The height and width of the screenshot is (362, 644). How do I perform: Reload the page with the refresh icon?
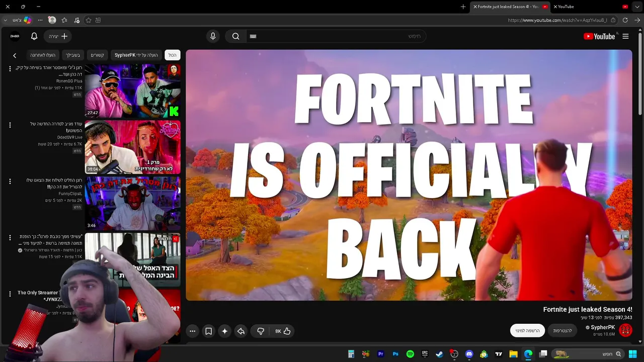click(625, 20)
